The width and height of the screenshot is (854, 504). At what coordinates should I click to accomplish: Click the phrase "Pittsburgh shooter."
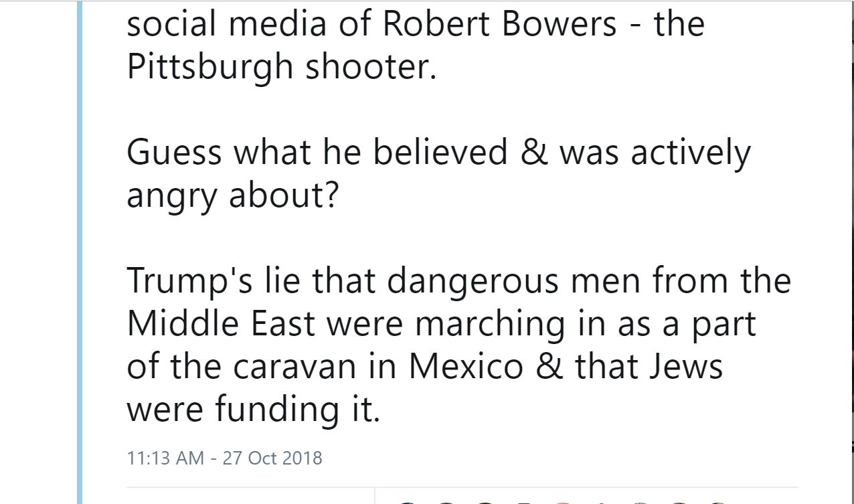point(281,68)
